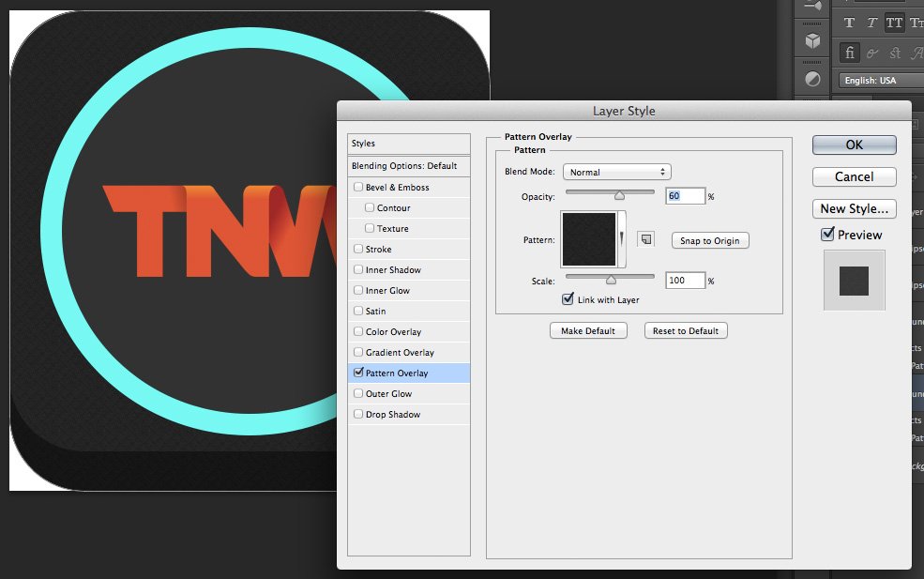The width and height of the screenshot is (924, 579).
Task: Toggle standard ligatures fi icon
Action: pos(849,53)
